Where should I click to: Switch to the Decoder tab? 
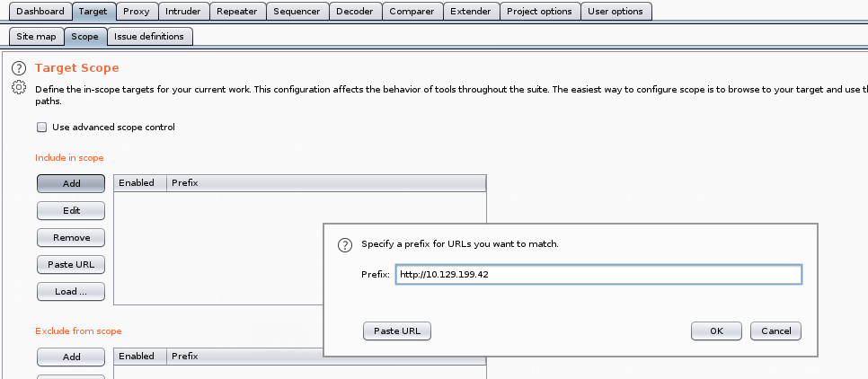tap(355, 12)
